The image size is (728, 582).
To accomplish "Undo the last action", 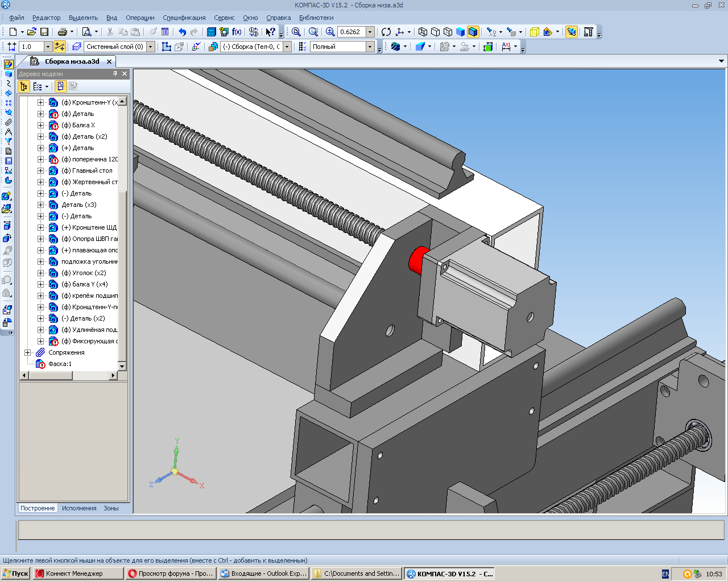I will pos(182,32).
